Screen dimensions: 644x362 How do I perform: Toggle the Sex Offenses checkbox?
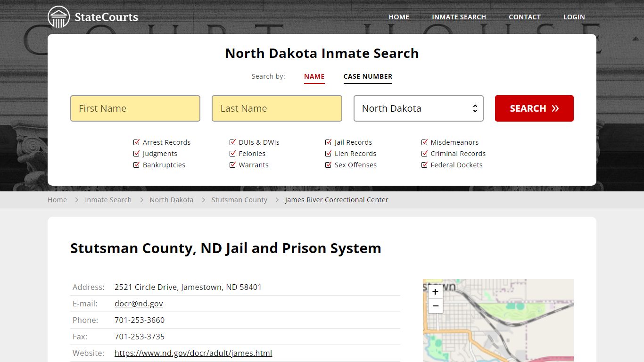tap(328, 165)
